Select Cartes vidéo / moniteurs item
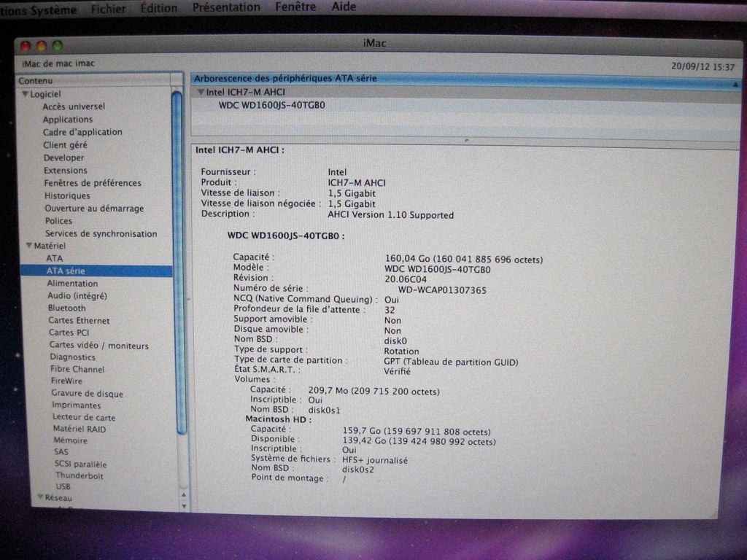The image size is (747, 560). (99, 345)
